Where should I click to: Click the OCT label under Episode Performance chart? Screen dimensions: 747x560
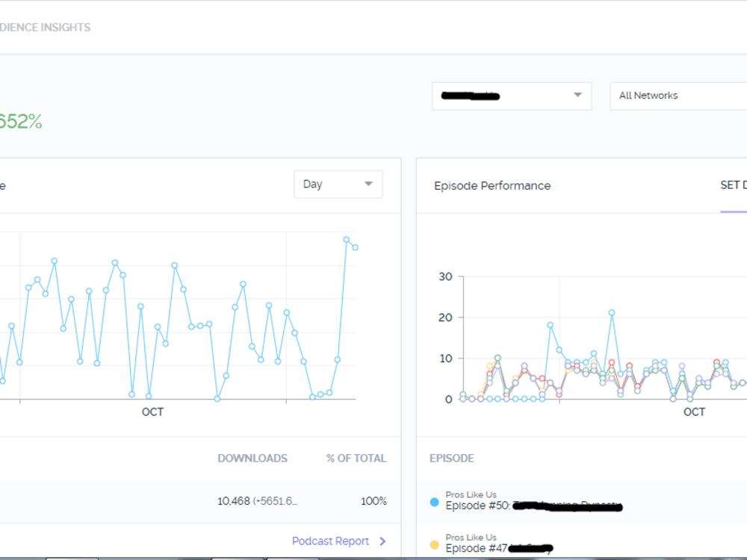(x=694, y=412)
